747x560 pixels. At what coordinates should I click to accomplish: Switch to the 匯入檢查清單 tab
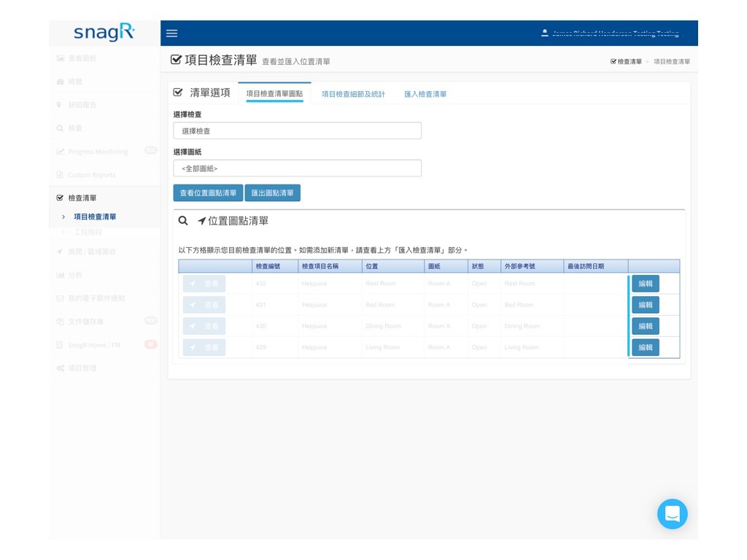(425, 94)
